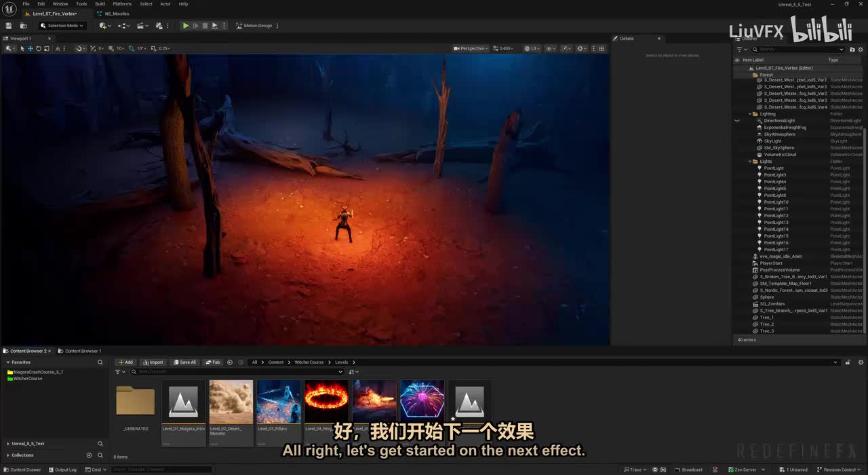Viewport: 868px width, 475px height.
Task: Open the Edit menu
Action: coord(41,4)
